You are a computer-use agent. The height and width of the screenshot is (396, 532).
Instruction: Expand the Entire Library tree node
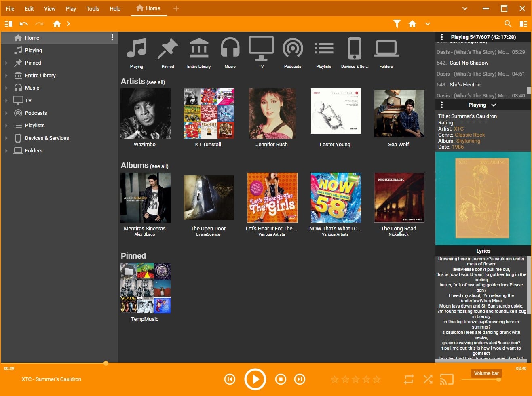(6, 76)
